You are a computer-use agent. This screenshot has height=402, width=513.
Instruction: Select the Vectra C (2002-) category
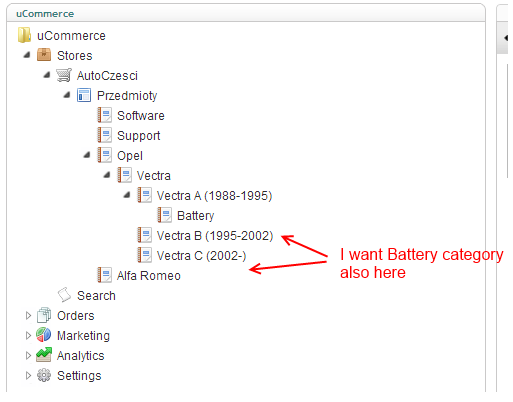[x=201, y=256]
